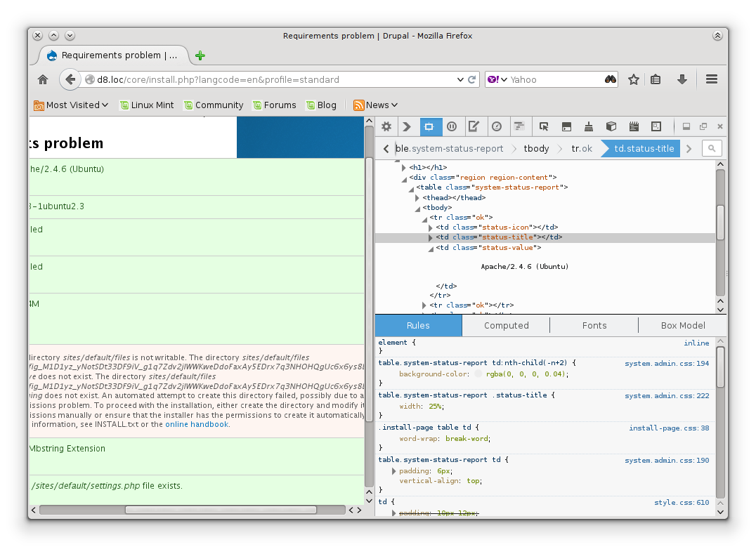Screen dimensions: 756x547
Task: Collapse the td status-value node
Action: click(x=431, y=249)
